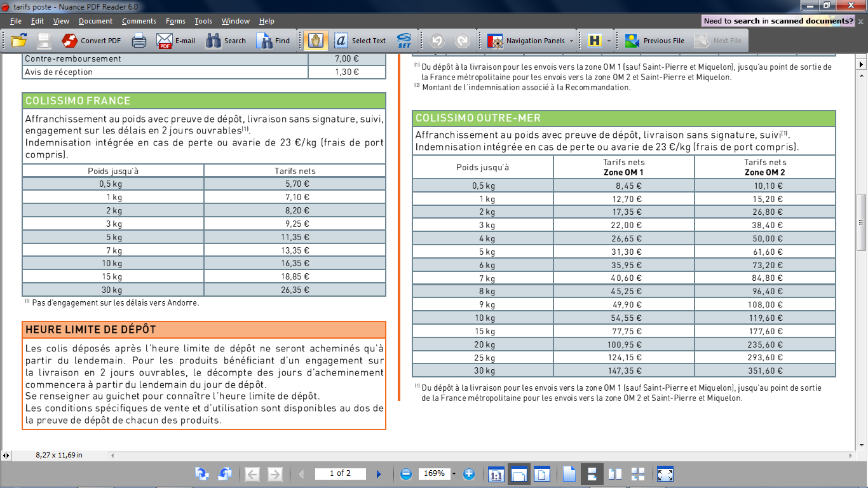Zoom in with the plus icon

tap(469, 473)
